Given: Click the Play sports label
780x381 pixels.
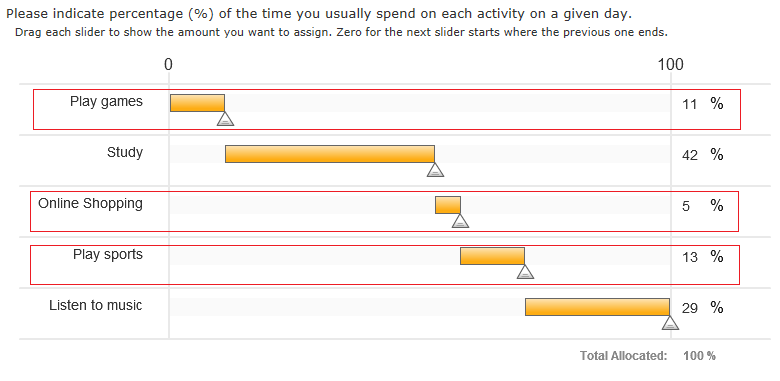Looking at the screenshot, I should tap(108, 255).
